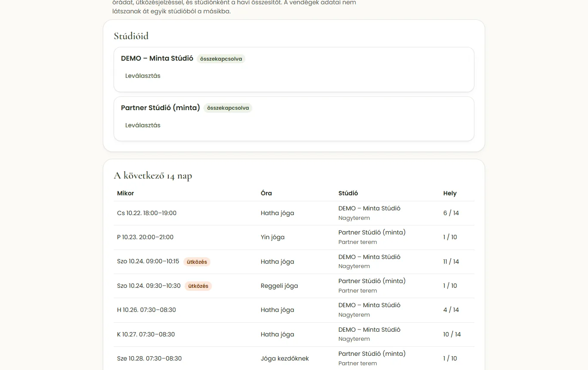The width and height of the screenshot is (588, 370).
Task: Select Sze 10.28. 07:30–08:30 time cell
Action: [x=149, y=358]
